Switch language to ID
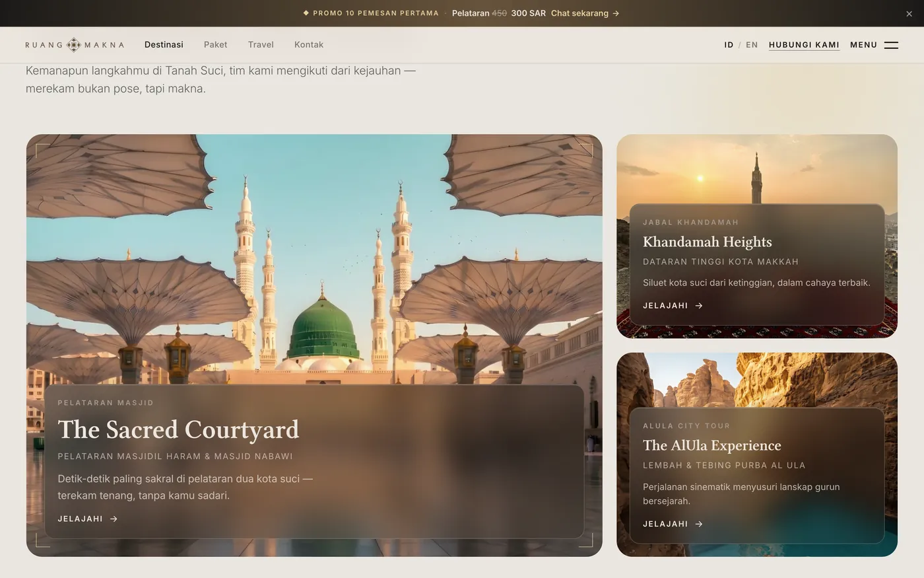The height and width of the screenshot is (578, 924). click(x=729, y=45)
